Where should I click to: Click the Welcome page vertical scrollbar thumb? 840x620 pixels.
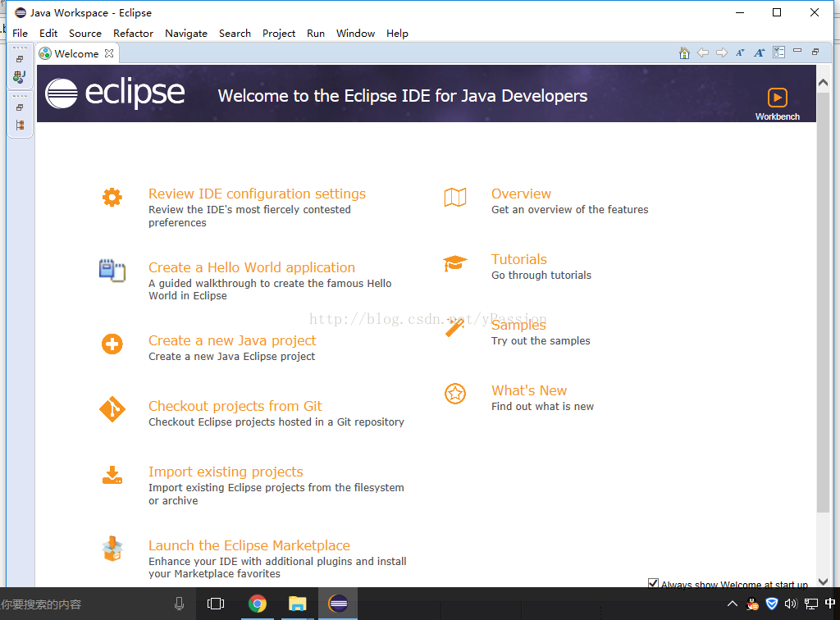click(823, 303)
